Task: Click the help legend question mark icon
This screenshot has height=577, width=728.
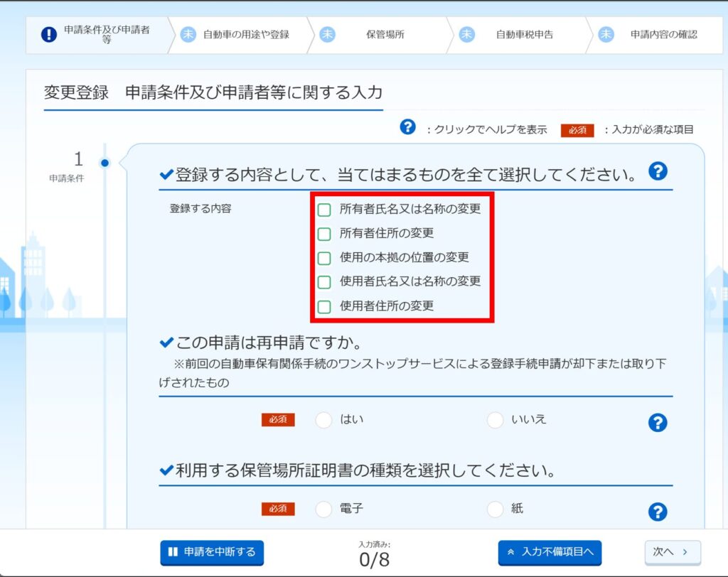Action: pyautogui.click(x=407, y=127)
